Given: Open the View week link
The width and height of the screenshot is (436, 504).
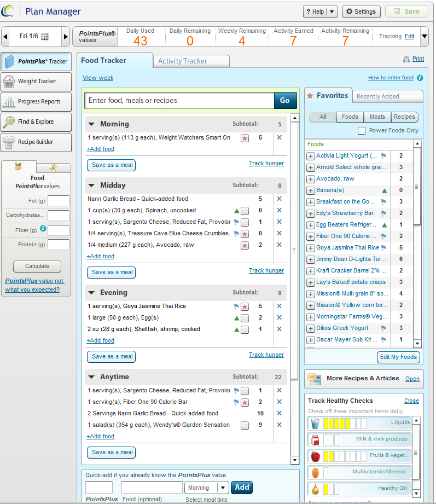Looking at the screenshot, I should tap(98, 78).
